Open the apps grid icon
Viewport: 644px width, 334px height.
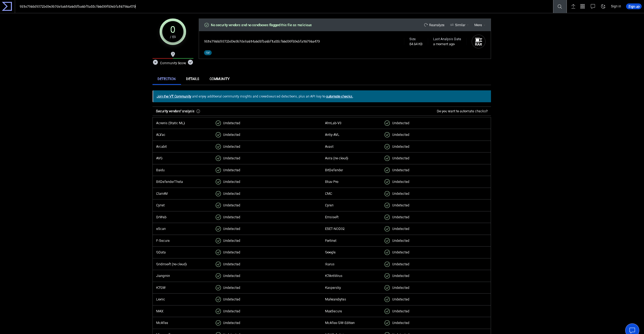click(583, 7)
